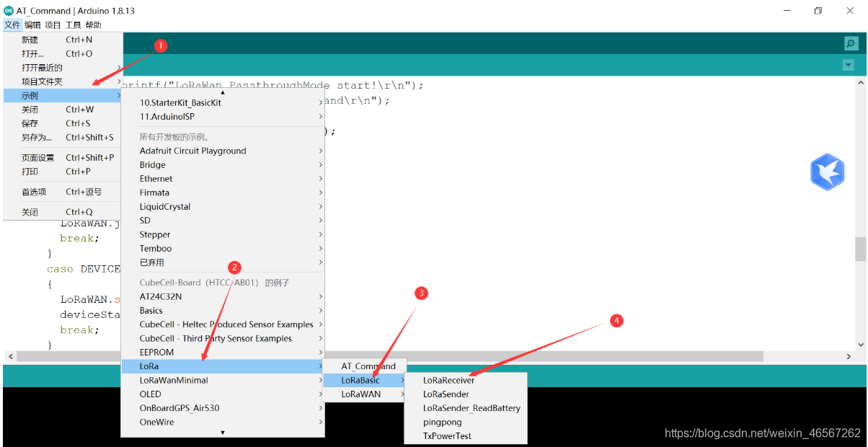Image resolution: width=868 pixels, height=447 pixels.
Task: Expand 项目文件夹 submenu
Action: point(63,81)
